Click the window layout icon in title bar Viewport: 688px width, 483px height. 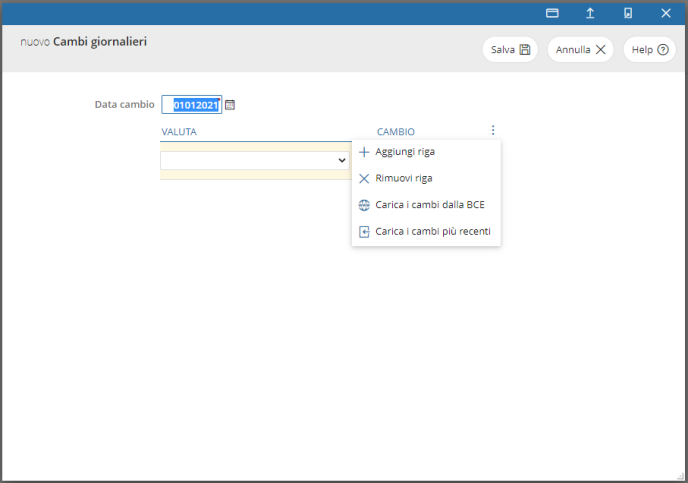552,13
